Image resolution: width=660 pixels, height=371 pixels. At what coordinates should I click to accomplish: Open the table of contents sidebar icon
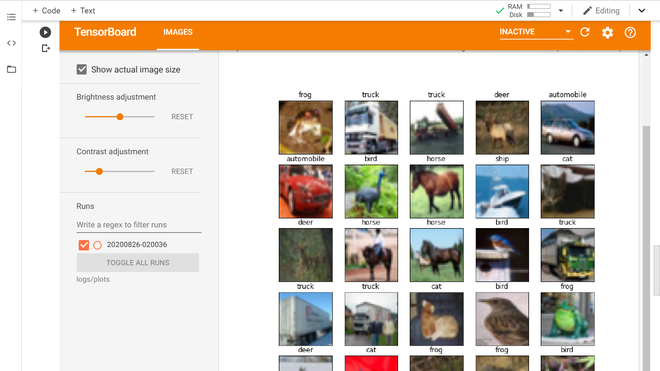pyautogui.click(x=11, y=17)
